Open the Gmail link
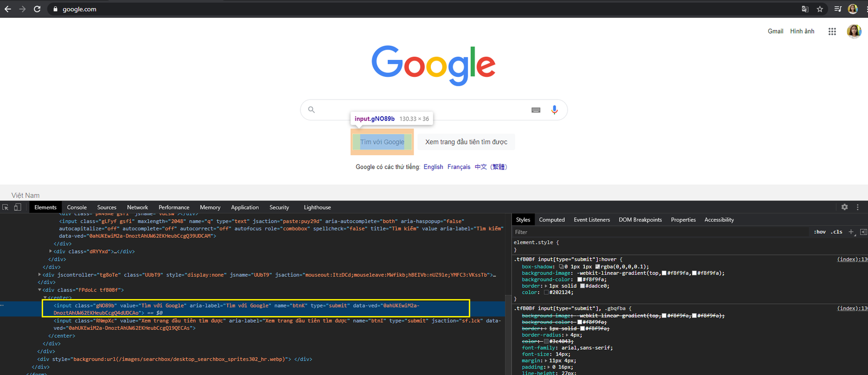The width and height of the screenshot is (868, 375). (x=775, y=32)
